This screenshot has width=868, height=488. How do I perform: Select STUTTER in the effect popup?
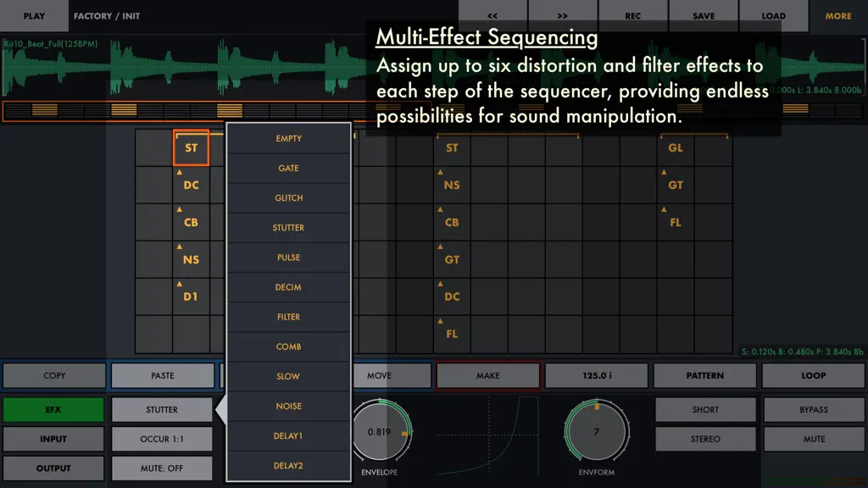point(288,228)
